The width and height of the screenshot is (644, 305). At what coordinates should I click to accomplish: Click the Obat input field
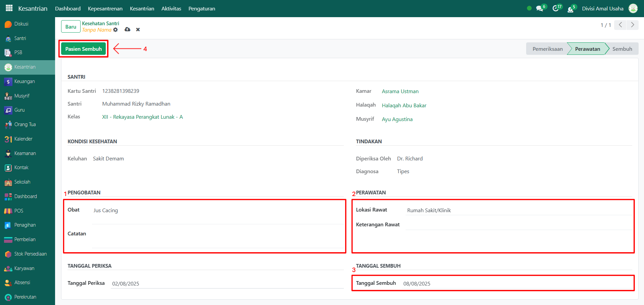[x=218, y=211]
